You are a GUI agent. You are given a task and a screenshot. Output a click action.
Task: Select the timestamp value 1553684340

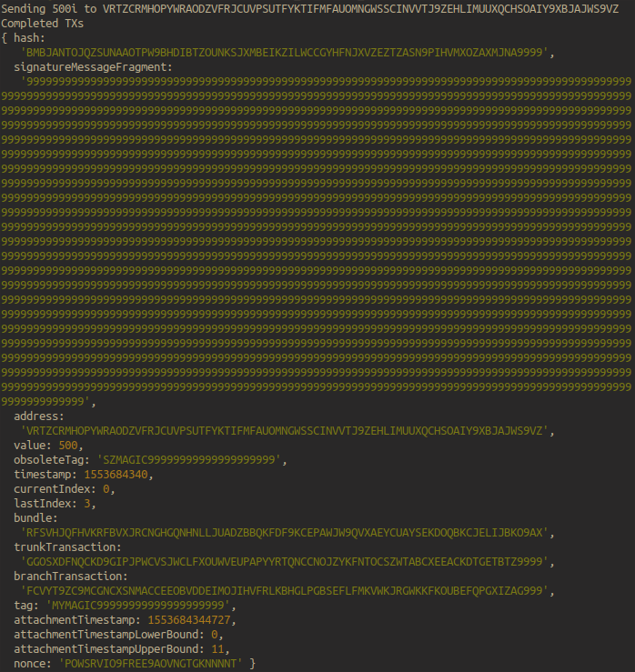[116, 475]
